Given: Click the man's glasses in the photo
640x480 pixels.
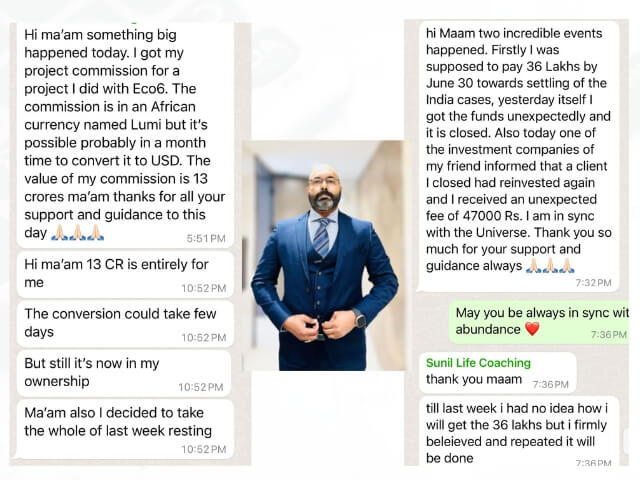Looking at the screenshot, I should click(324, 181).
